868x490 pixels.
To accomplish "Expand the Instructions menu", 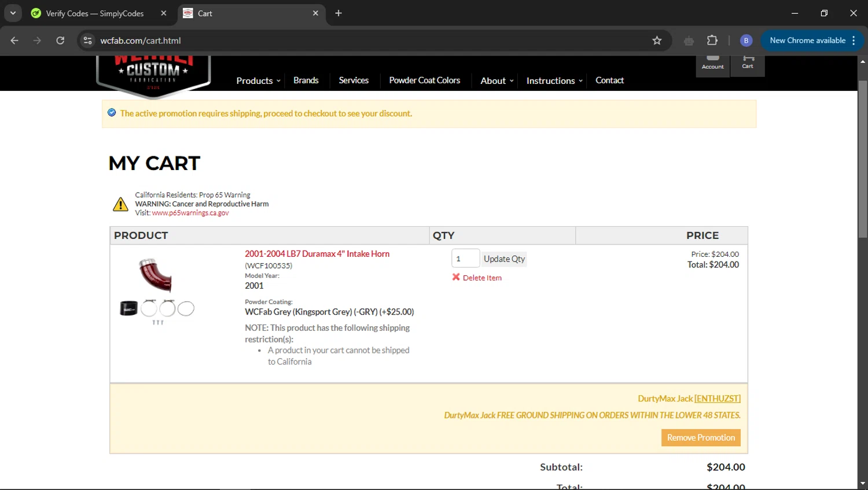I will [554, 80].
